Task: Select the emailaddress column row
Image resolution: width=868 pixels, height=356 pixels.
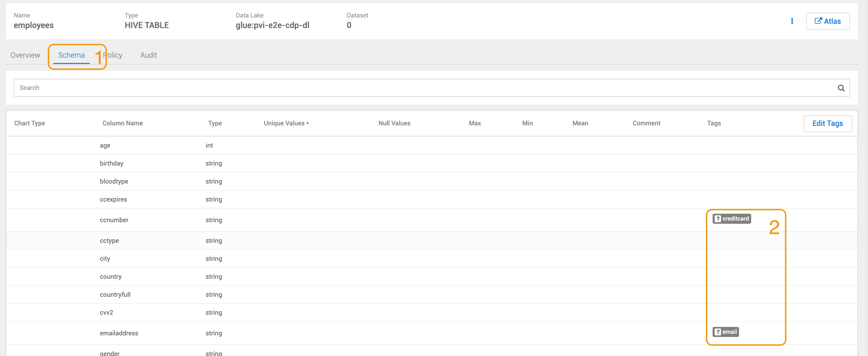Action: click(x=432, y=333)
